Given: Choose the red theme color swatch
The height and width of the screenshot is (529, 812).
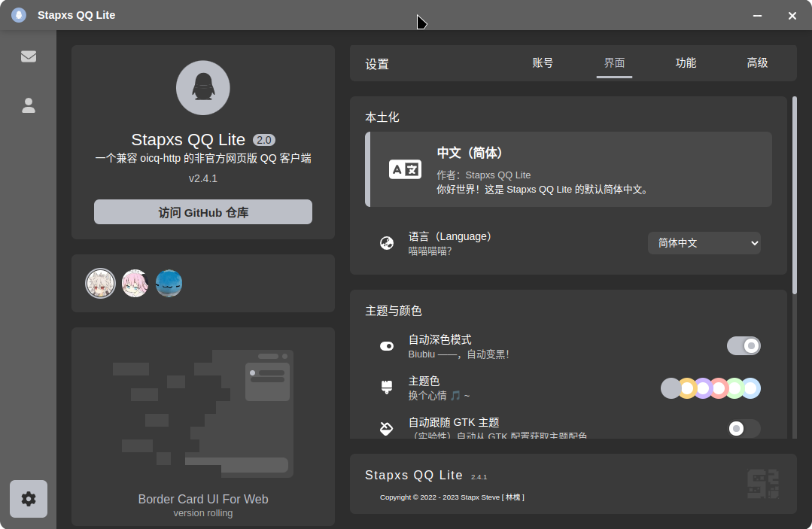Looking at the screenshot, I should click(719, 388).
